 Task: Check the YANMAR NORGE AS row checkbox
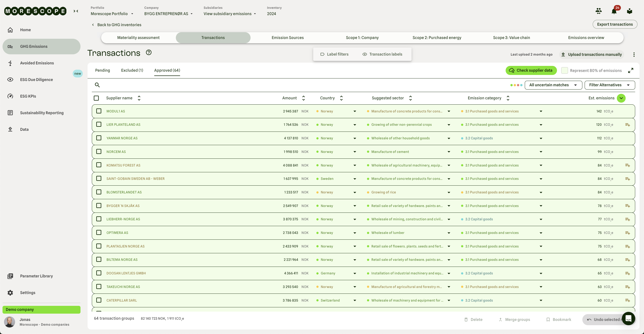pyautogui.click(x=99, y=138)
